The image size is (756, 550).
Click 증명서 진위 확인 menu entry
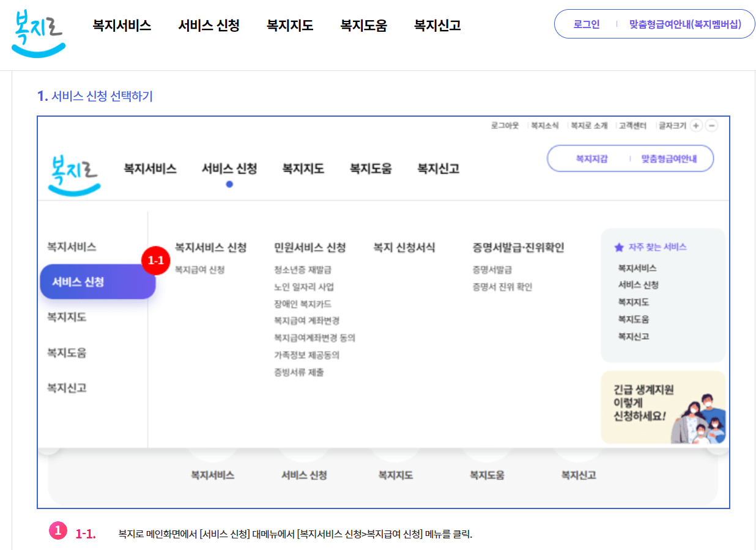pyautogui.click(x=502, y=287)
